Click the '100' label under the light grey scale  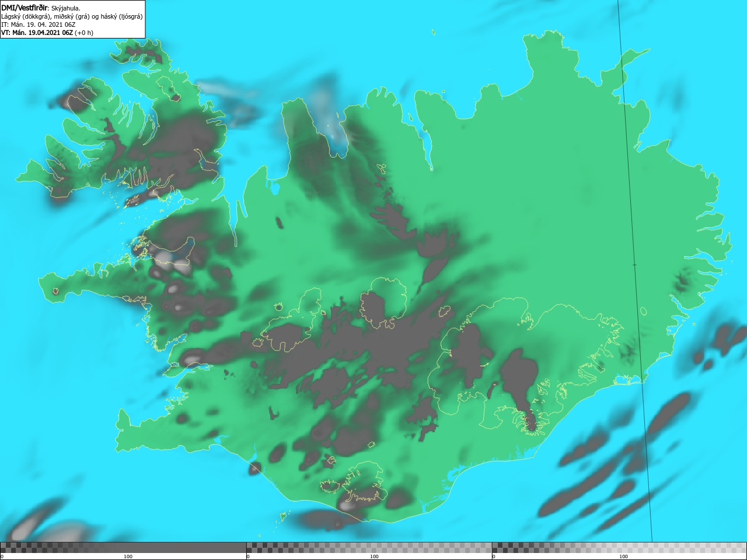click(x=623, y=556)
